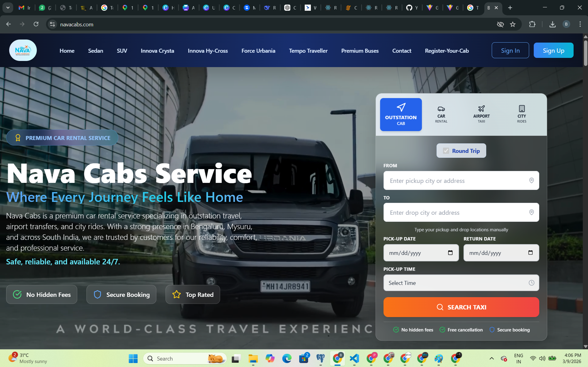This screenshot has height=367, width=588.
Task: Open the volume speaker tray icon
Action: coord(542,358)
